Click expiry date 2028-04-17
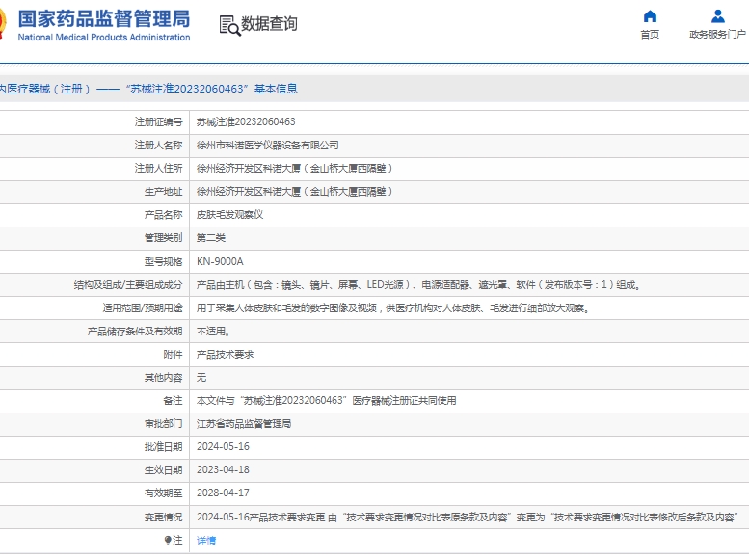Image resolution: width=749 pixels, height=560 pixels. click(223, 493)
